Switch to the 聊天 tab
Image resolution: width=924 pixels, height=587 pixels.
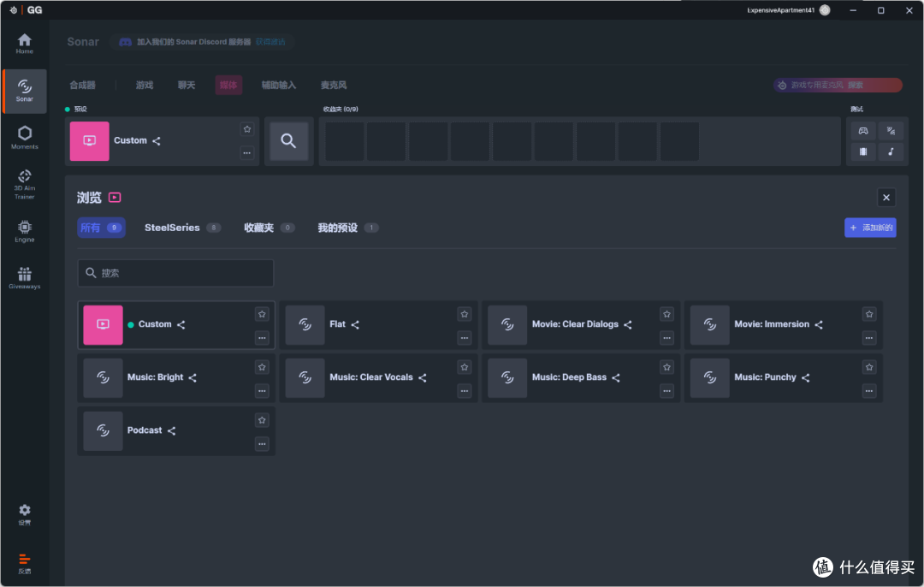point(187,85)
